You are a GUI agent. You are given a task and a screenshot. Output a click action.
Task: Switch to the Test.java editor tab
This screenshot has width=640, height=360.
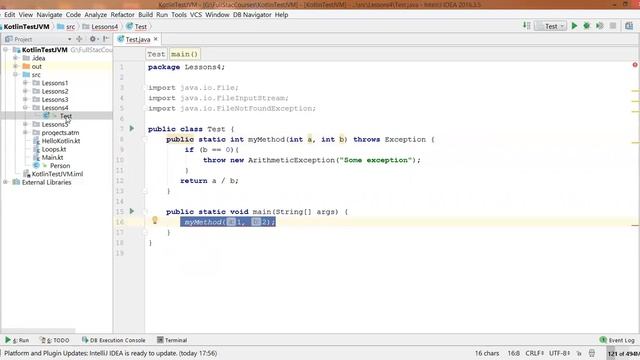pos(137,39)
